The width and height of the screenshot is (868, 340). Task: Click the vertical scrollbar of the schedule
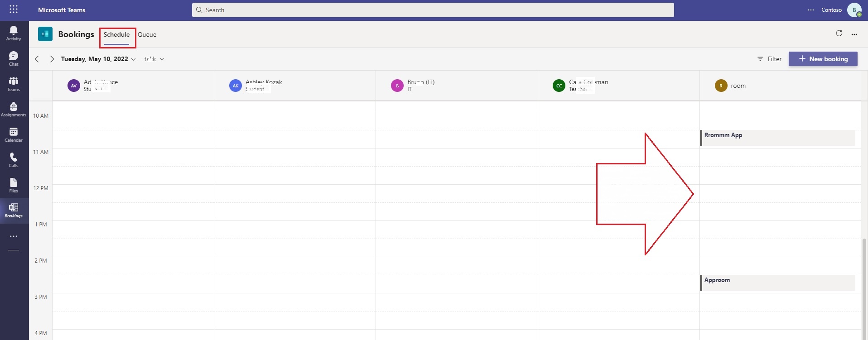coord(864,289)
